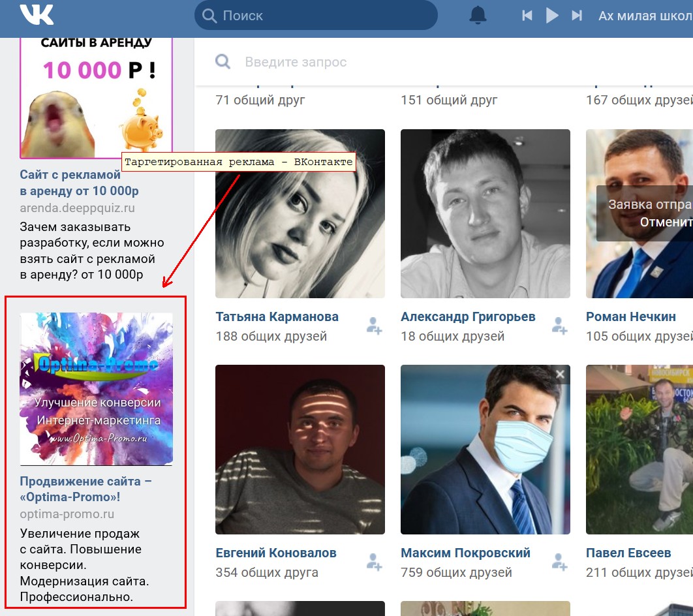693x616 pixels.
Task: Click '105 общих друзей' under Роман Нечкин
Action: [639, 336]
